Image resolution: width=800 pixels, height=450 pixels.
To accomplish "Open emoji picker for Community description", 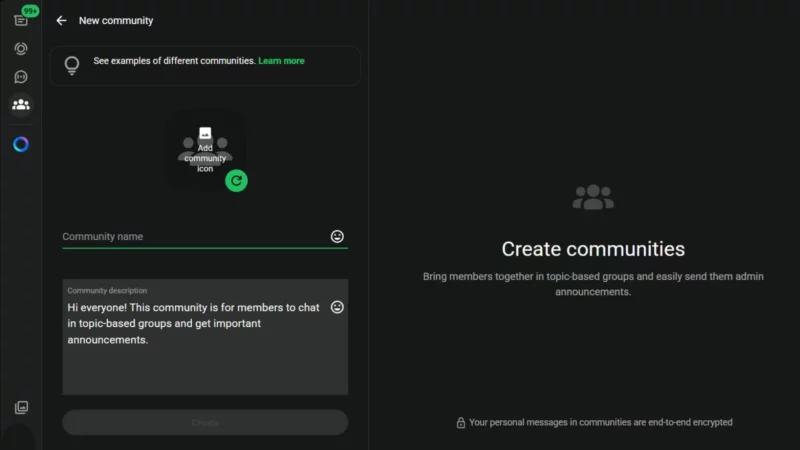I will 337,307.
